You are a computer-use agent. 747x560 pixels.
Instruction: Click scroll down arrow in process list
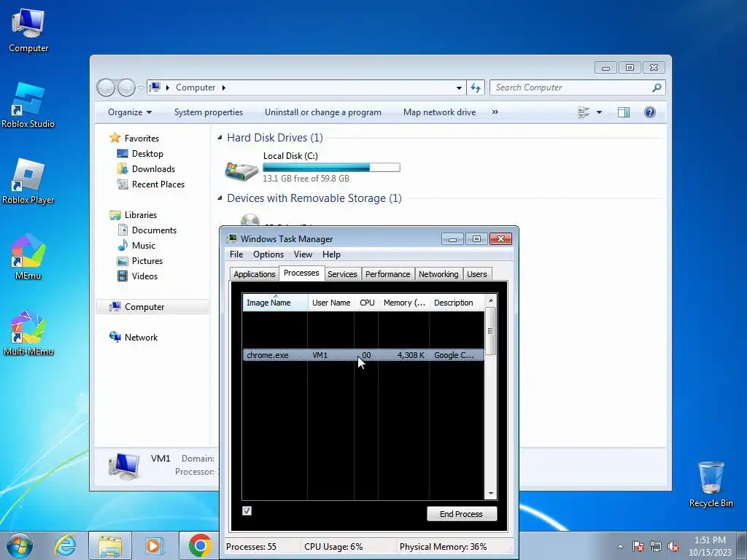tap(491, 494)
